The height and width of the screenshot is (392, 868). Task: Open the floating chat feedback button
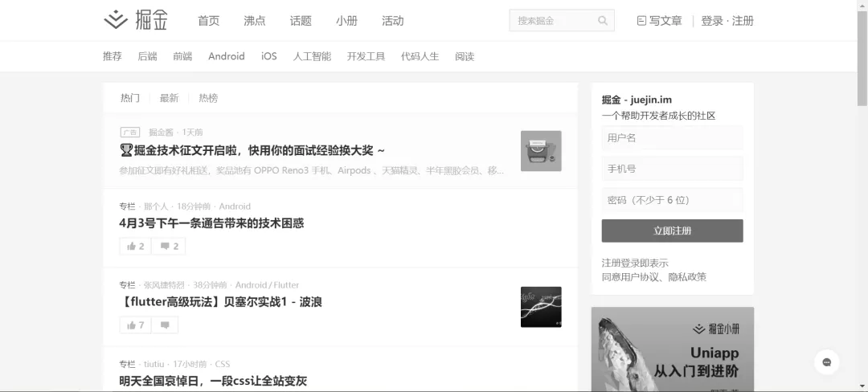tap(826, 362)
